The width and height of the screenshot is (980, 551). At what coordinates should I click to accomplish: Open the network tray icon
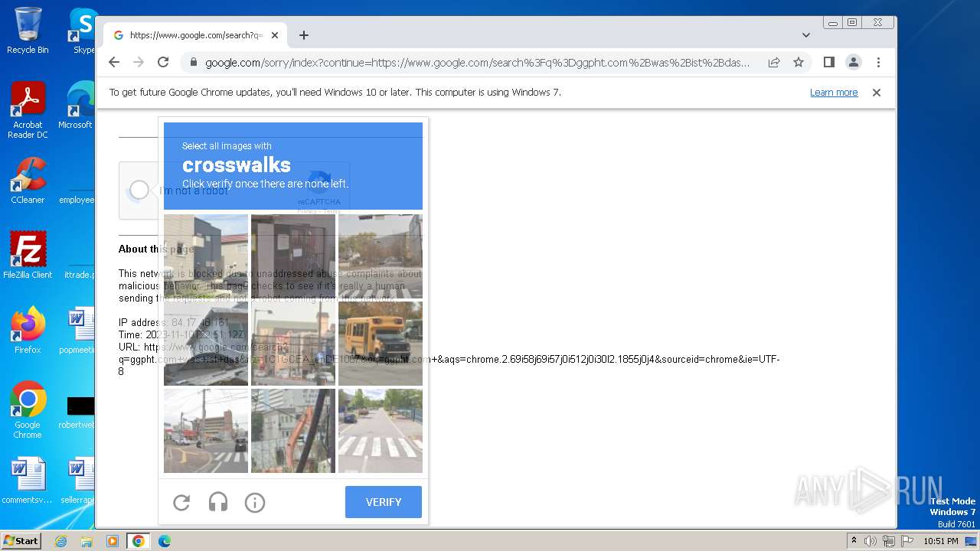(x=889, y=541)
